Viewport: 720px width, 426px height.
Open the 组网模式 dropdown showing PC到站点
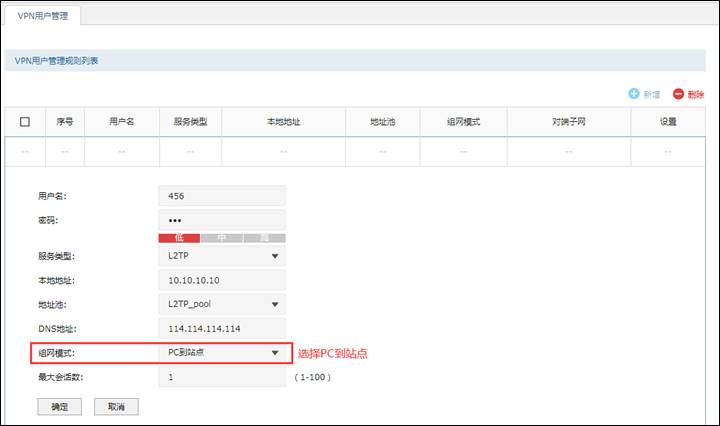pyautogui.click(x=222, y=353)
